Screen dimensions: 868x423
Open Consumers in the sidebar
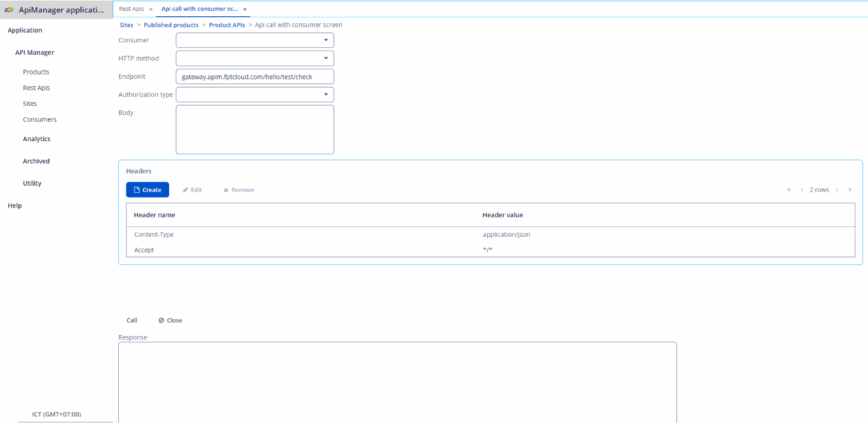pos(40,119)
